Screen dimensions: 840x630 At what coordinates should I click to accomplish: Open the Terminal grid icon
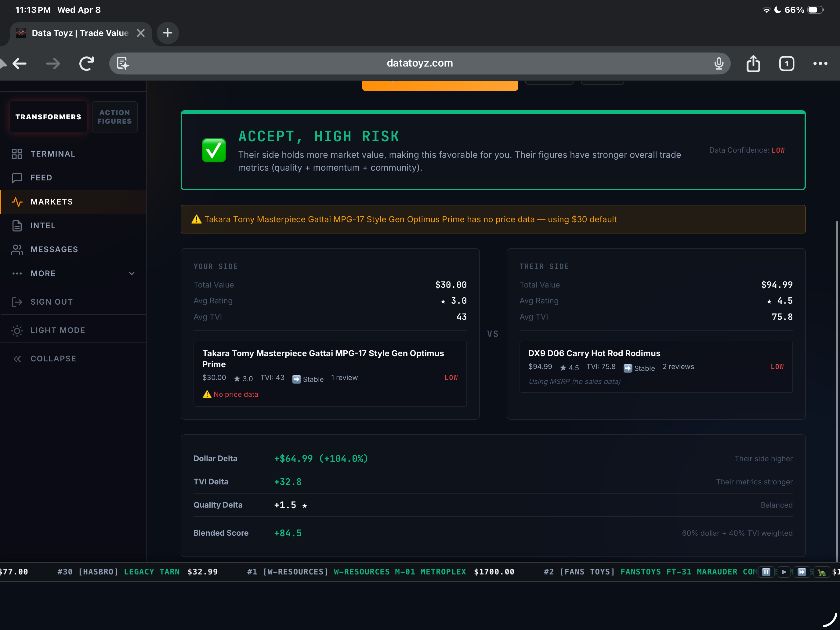[17, 154]
